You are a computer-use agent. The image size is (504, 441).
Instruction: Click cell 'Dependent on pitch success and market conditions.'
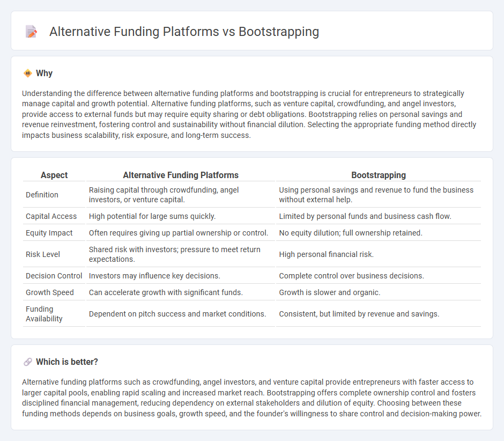tap(181, 314)
